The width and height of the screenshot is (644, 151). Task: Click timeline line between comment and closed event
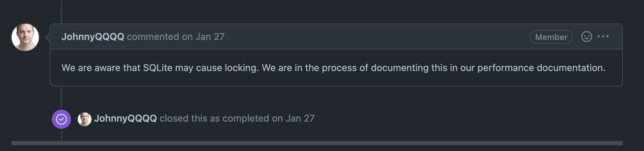click(61, 97)
